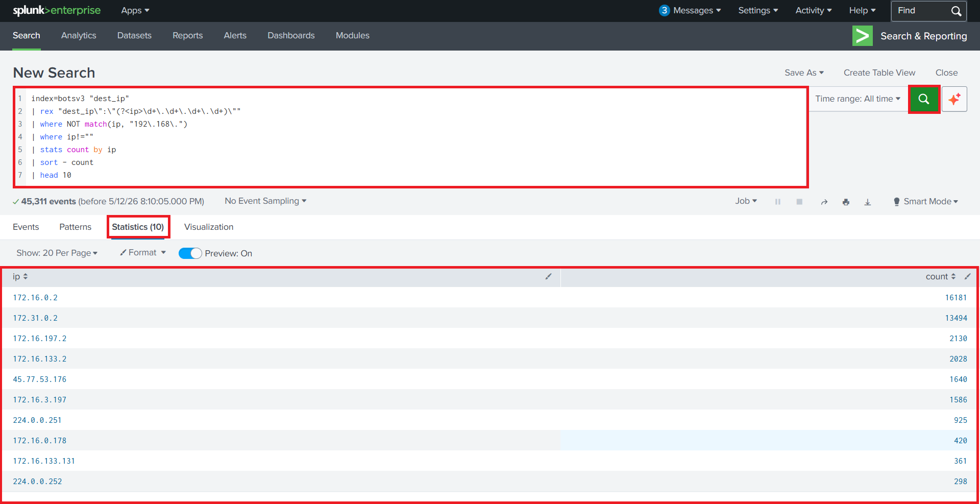
Task: Open No Event Sampling dropdown
Action: coord(265,201)
